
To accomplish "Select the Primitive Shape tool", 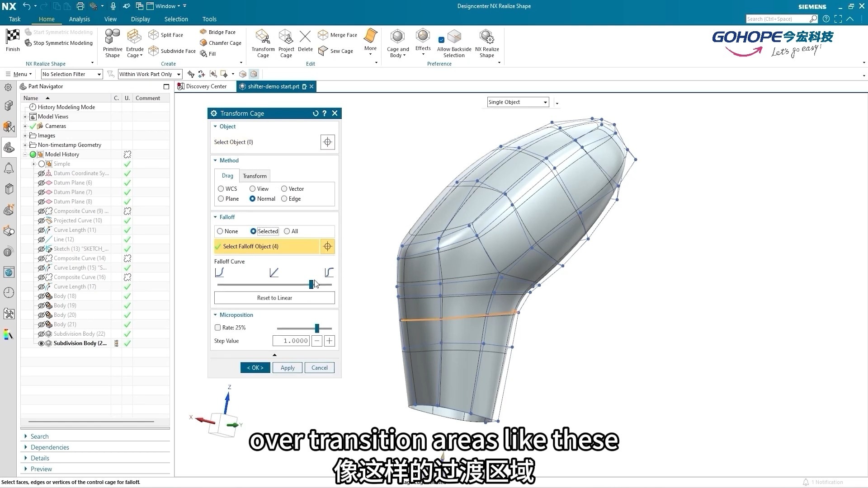I will pyautogui.click(x=112, y=37).
